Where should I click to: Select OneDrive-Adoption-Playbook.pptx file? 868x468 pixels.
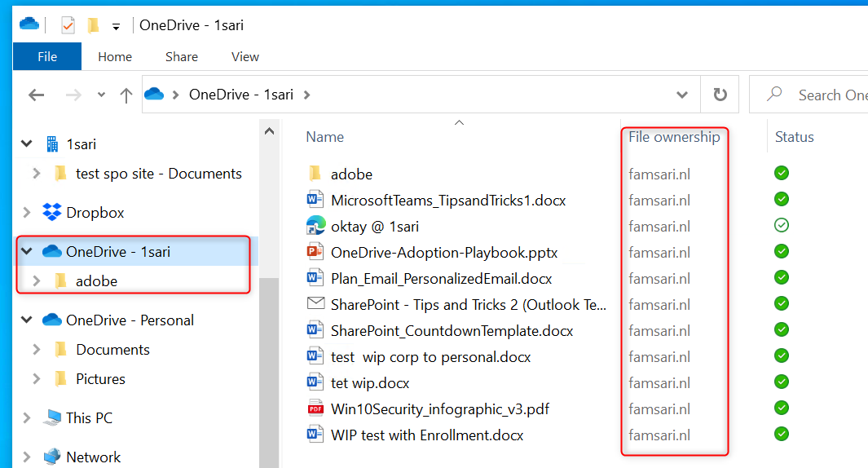[444, 253]
